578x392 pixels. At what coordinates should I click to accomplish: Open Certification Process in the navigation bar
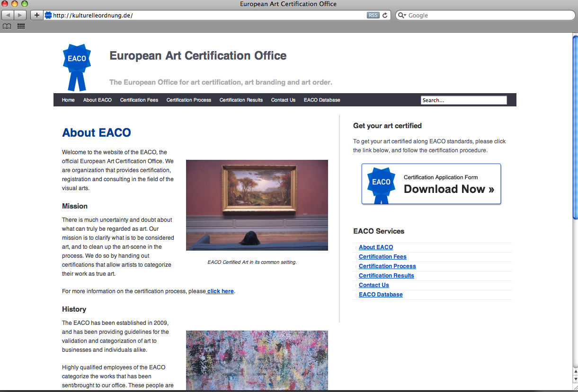[x=189, y=100]
